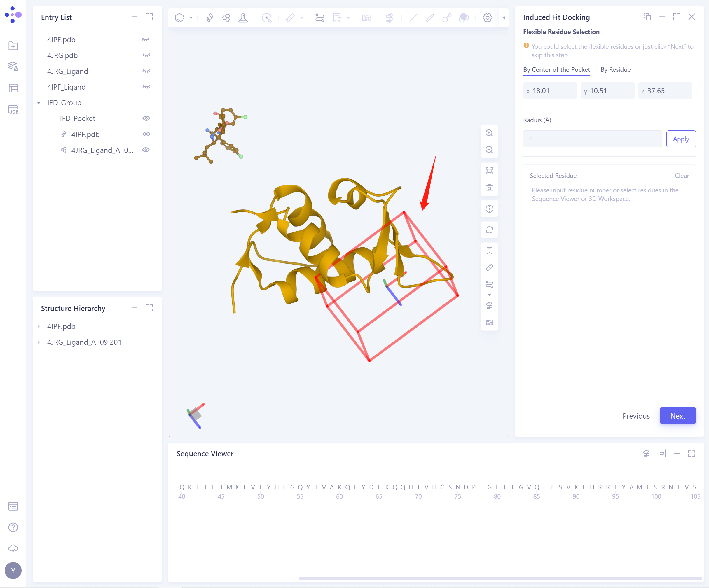Select the By Center of the Pocket tab
The height and width of the screenshot is (588, 709).
point(556,69)
